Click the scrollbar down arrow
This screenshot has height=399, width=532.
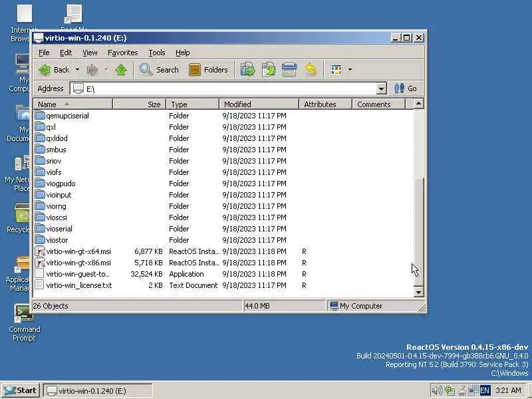[x=419, y=292]
